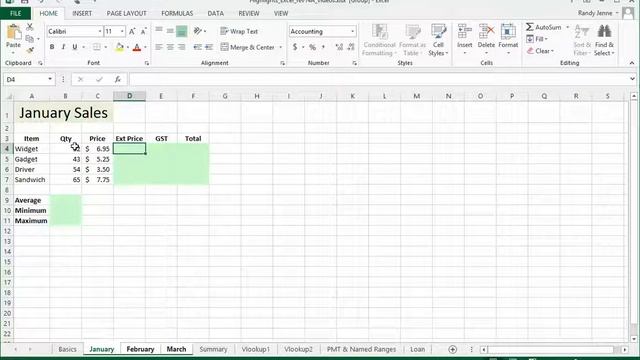Open the FILE tab

click(16, 13)
